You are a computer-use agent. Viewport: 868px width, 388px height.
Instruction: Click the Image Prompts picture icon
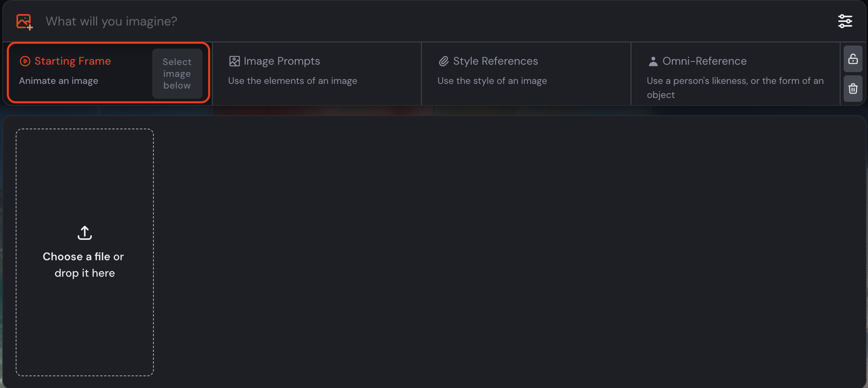(x=234, y=61)
